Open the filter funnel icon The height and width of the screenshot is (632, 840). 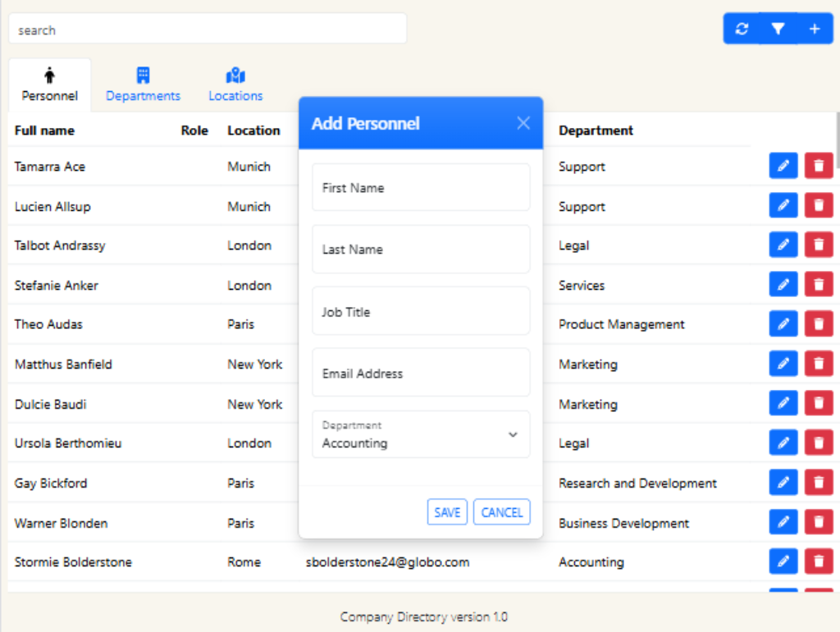[778, 29]
